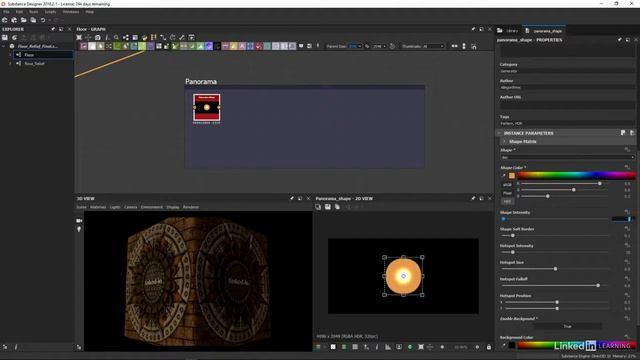Open the Edit menu

tap(19, 12)
